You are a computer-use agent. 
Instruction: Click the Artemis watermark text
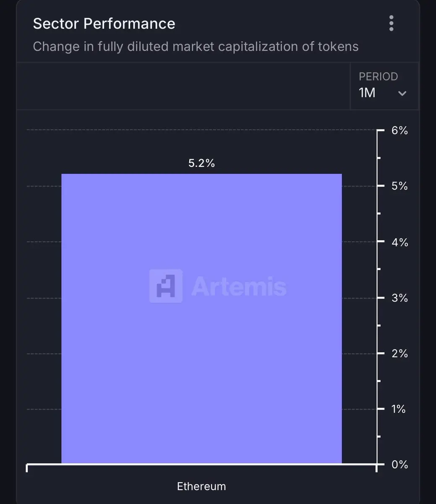[x=239, y=287]
